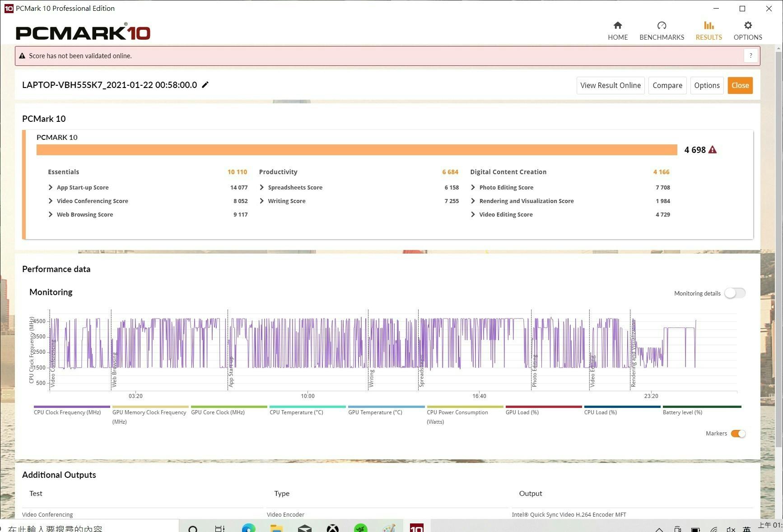The height and width of the screenshot is (532, 783).
Task: Expand Photo Editing Score
Action: 473,187
